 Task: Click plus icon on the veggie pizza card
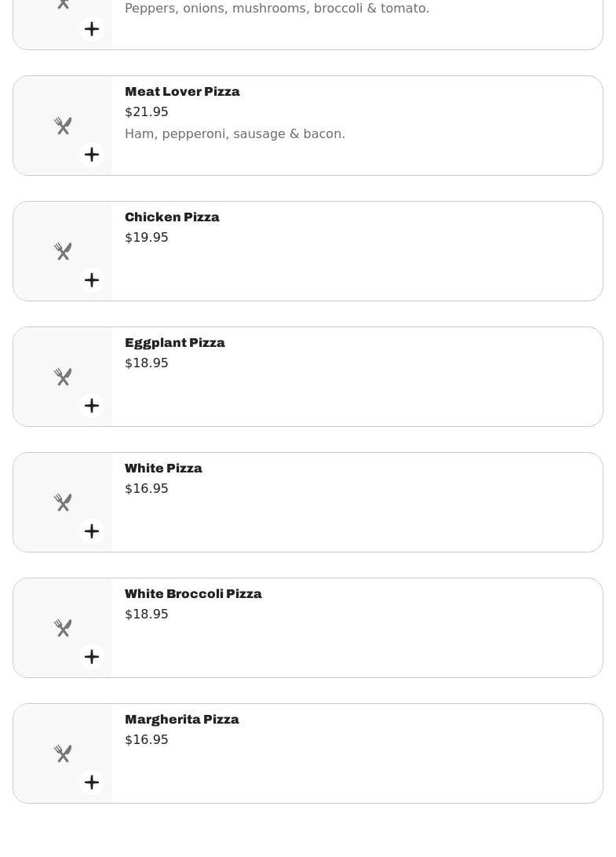(x=92, y=29)
